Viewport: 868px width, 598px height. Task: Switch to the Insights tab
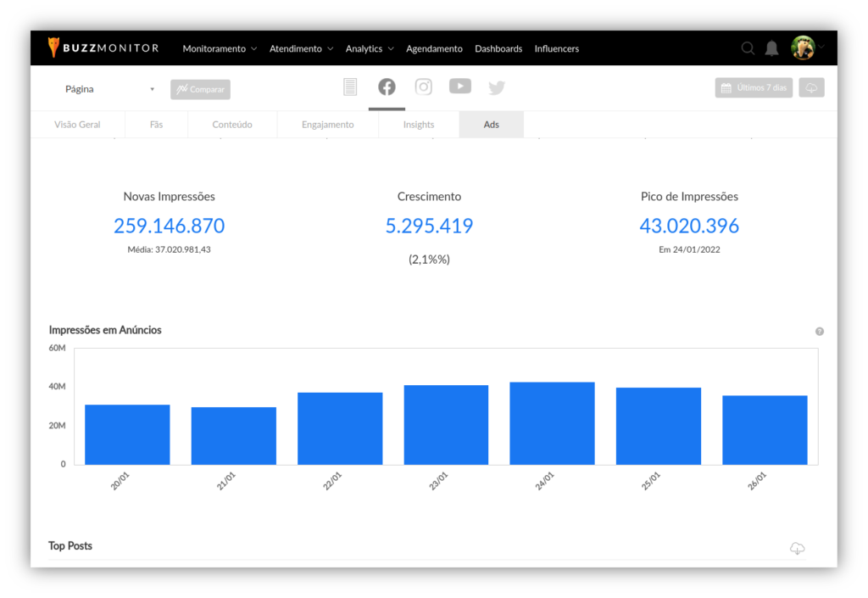[419, 125]
